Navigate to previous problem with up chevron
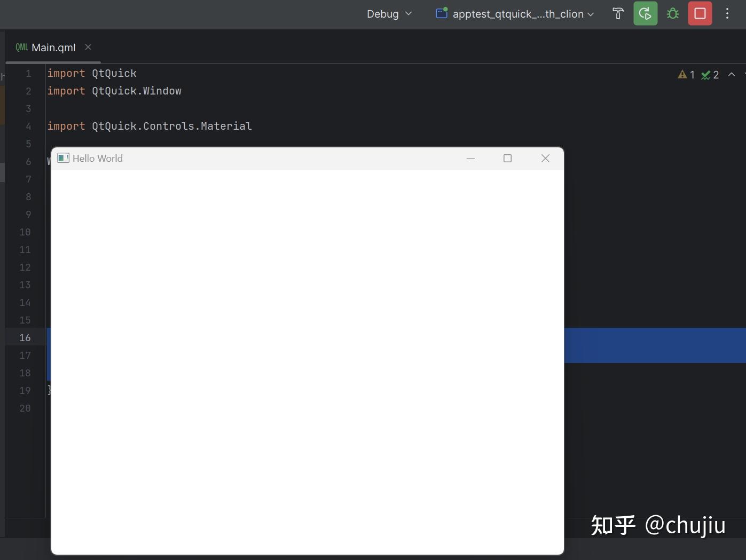Viewport: 746px width, 560px height. tap(731, 75)
